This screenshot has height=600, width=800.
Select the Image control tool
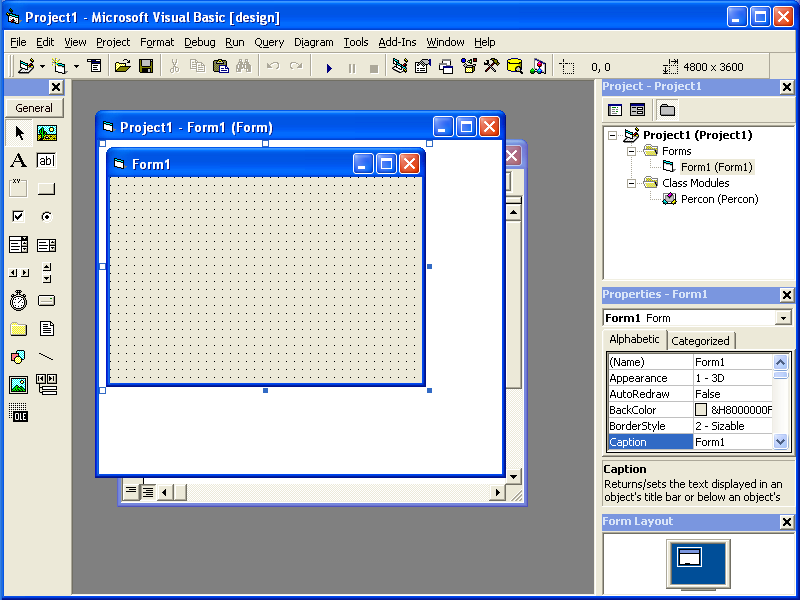pyautogui.click(x=19, y=385)
